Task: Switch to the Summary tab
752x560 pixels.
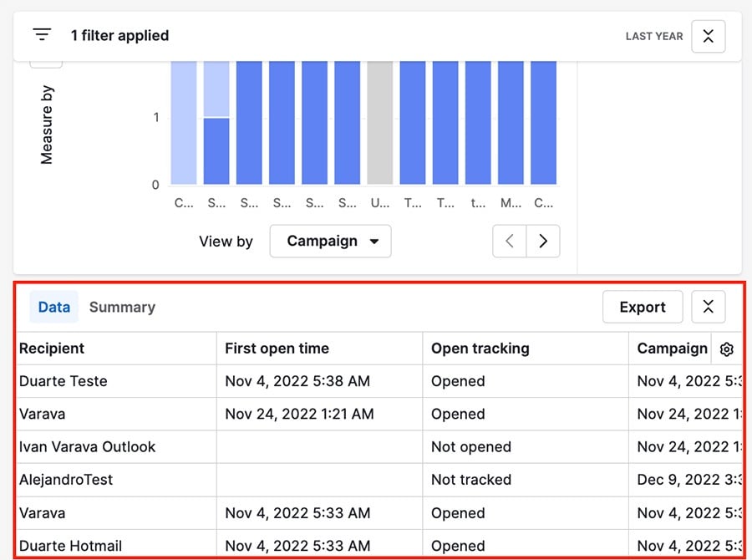Action: coord(122,307)
